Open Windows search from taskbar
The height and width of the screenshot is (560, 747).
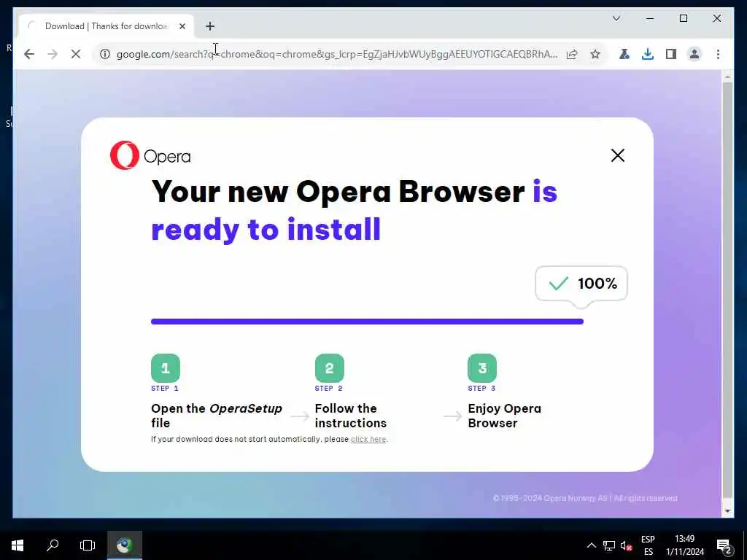point(53,545)
